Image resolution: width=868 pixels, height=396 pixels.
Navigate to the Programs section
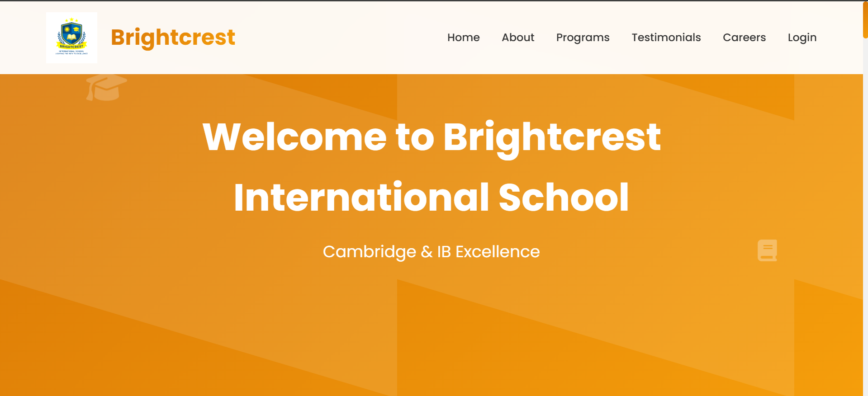(x=583, y=38)
